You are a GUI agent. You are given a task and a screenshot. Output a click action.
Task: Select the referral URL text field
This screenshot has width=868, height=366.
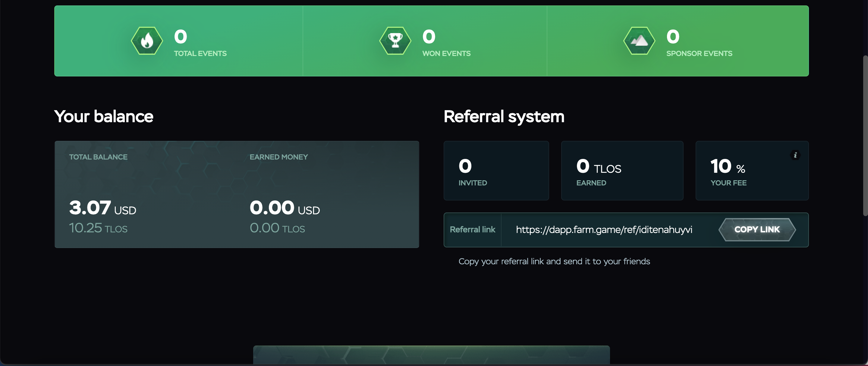tap(604, 230)
